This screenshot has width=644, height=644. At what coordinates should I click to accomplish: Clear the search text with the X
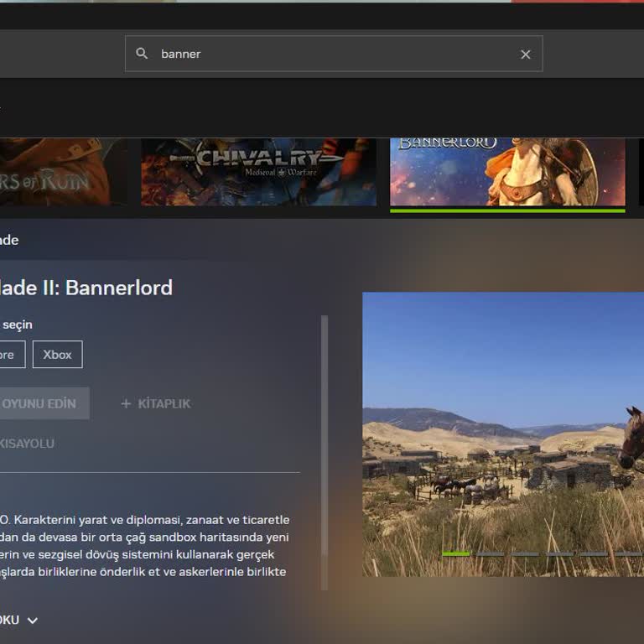point(525,55)
